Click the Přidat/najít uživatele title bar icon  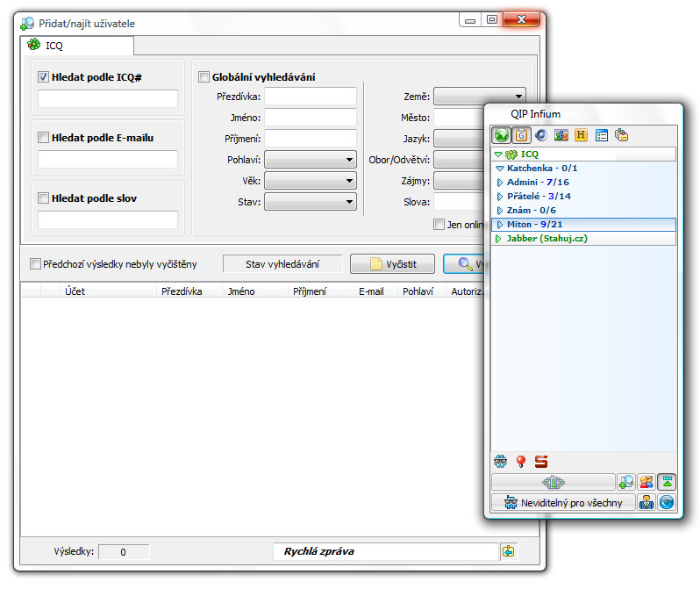point(27,23)
